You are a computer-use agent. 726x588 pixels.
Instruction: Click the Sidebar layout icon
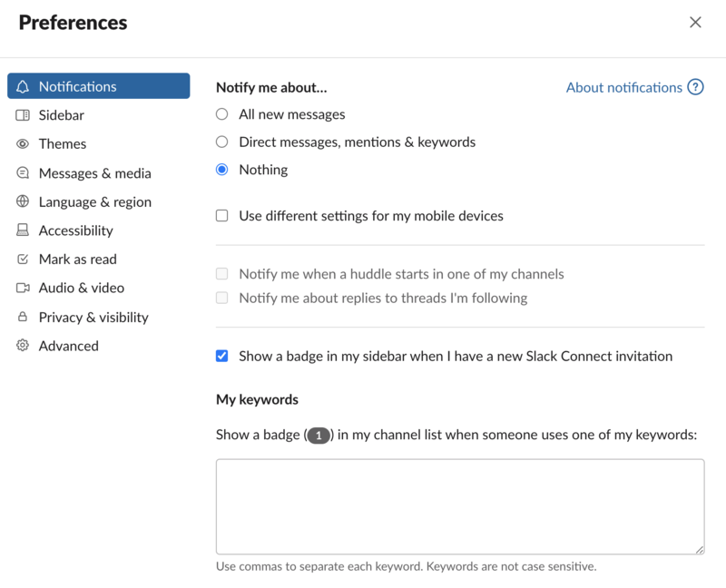[23, 115]
